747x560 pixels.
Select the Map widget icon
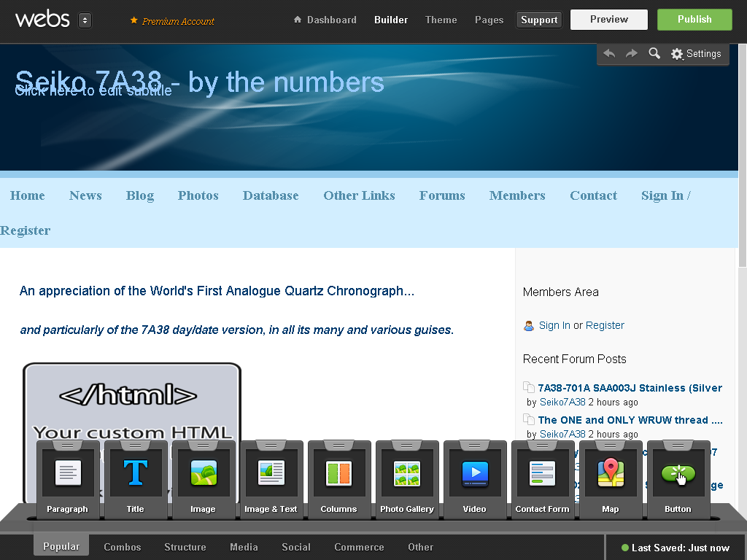(611, 474)
